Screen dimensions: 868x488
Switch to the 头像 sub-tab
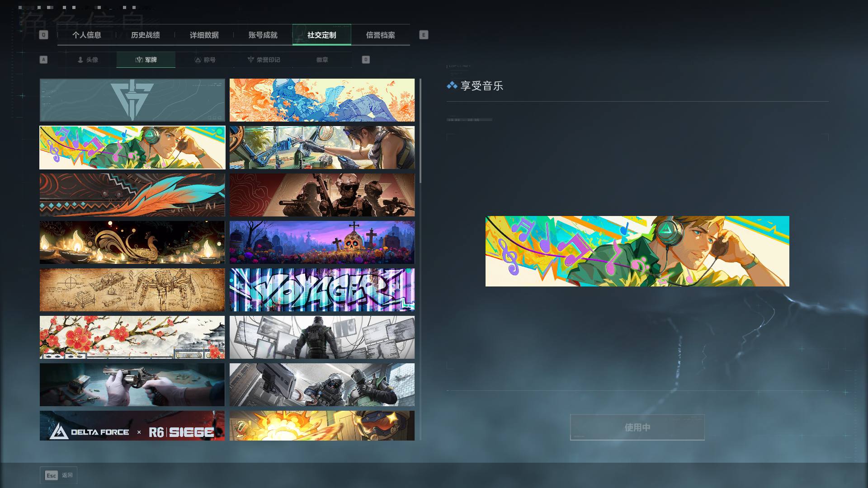point(87,60)
